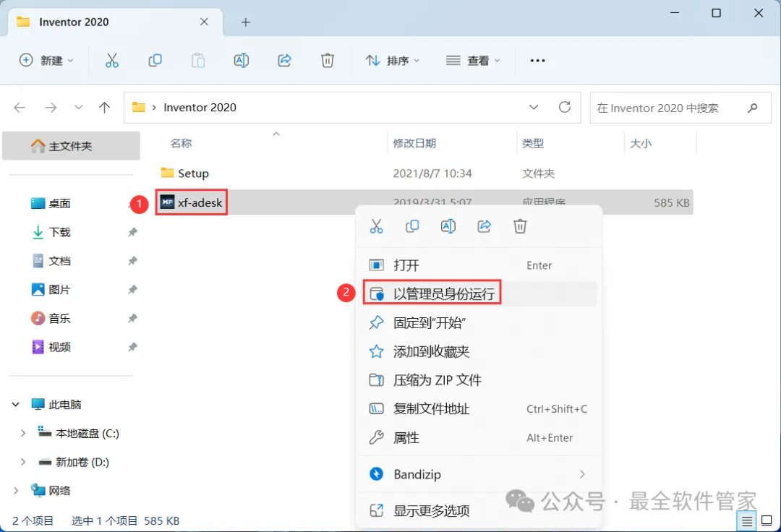Screen dimensions: 781x532
Task: Open the 排序 (Sort) dropdown
Action: point(393,61)
